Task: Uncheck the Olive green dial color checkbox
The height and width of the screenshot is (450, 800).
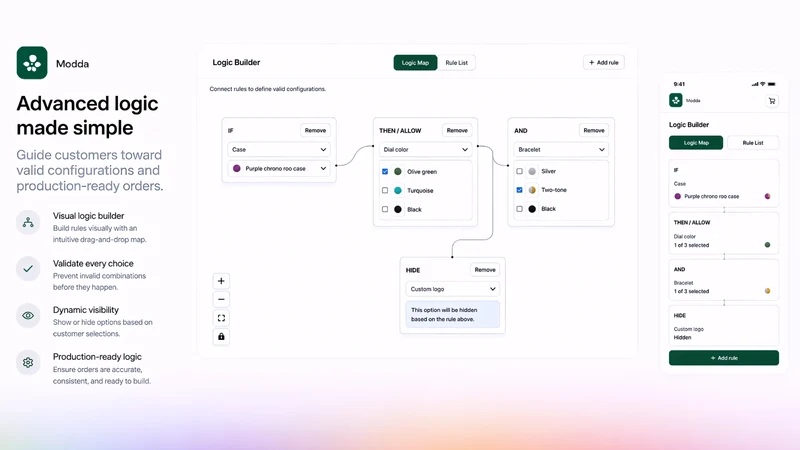Action: tap(385, 171)
